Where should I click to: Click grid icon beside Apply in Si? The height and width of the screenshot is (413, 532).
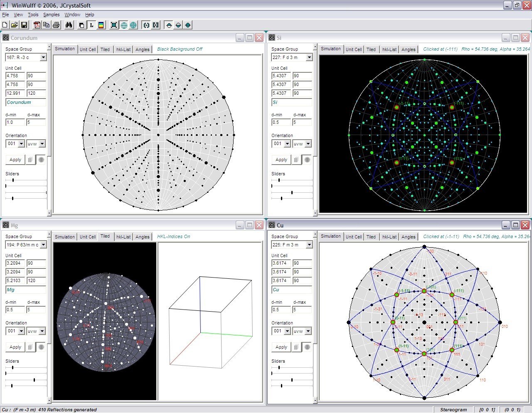[296, 160]
